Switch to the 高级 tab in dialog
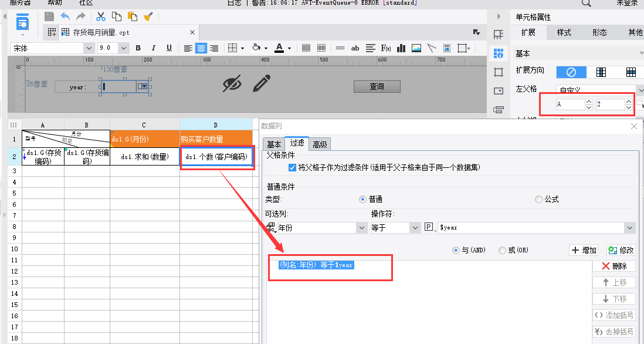Screen dimensions: 644x344 pyautogui.click(x=320, y=144)
